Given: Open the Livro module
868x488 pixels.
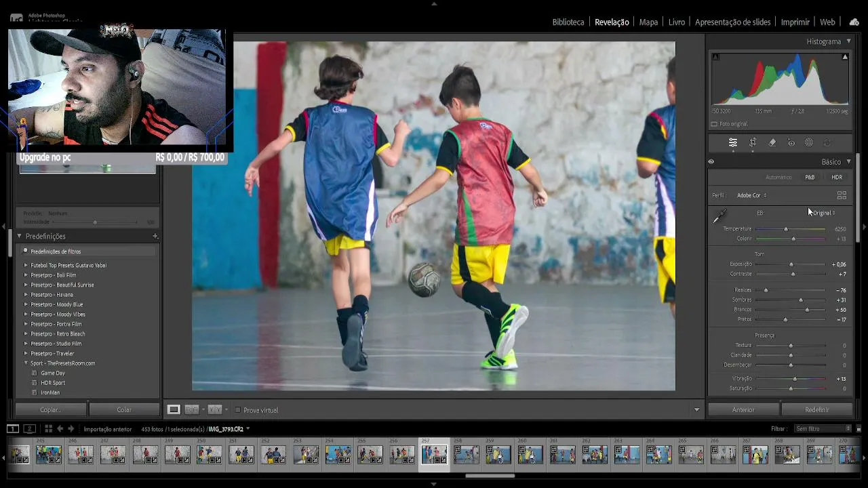Looking at the screenshot, I should (677, 22).
